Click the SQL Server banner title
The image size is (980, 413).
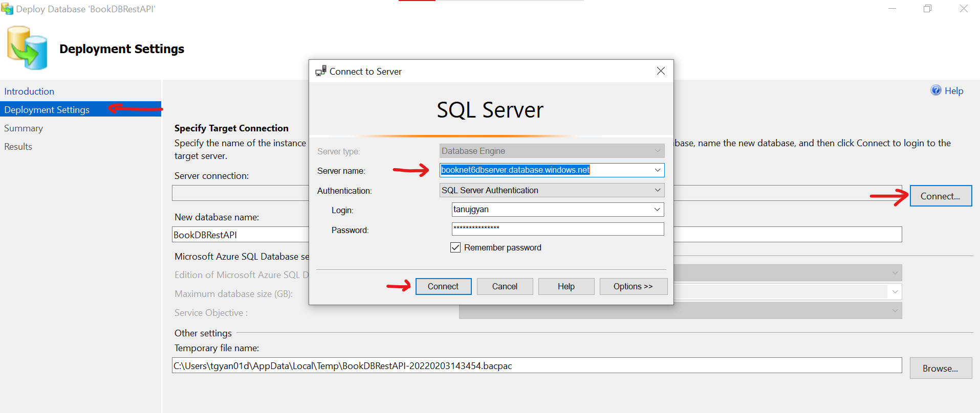click(x=490, y=110)
